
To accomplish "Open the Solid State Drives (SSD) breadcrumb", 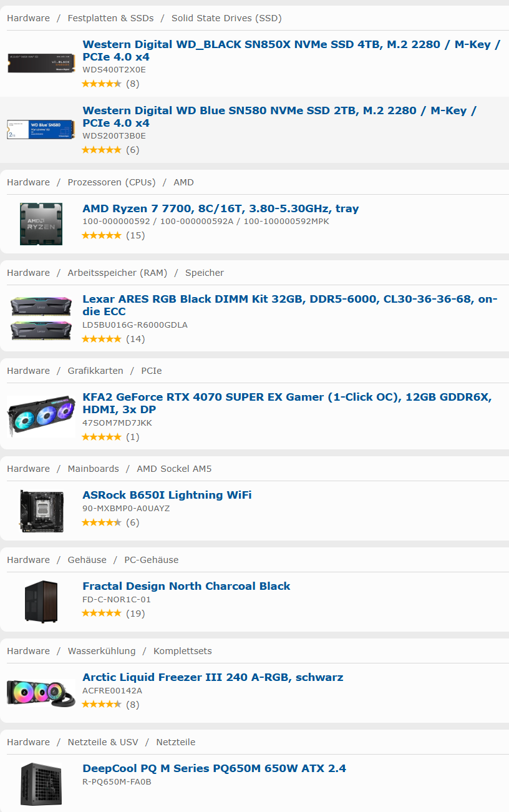I will coord(226,18).
